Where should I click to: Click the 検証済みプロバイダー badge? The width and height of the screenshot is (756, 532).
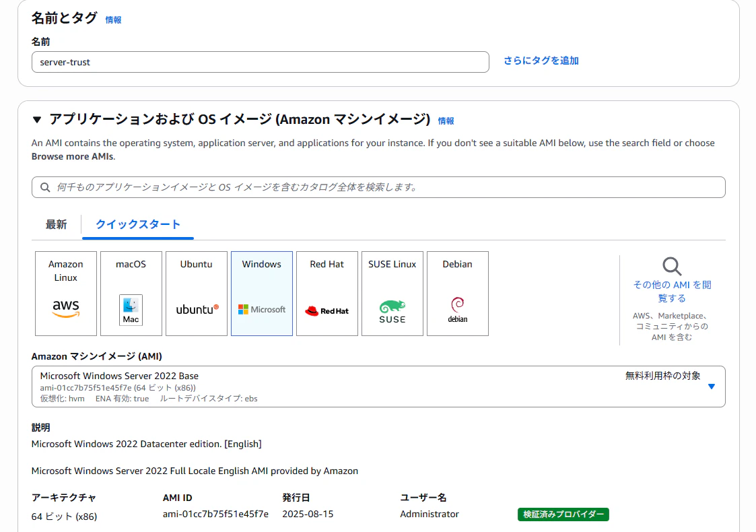563,514
